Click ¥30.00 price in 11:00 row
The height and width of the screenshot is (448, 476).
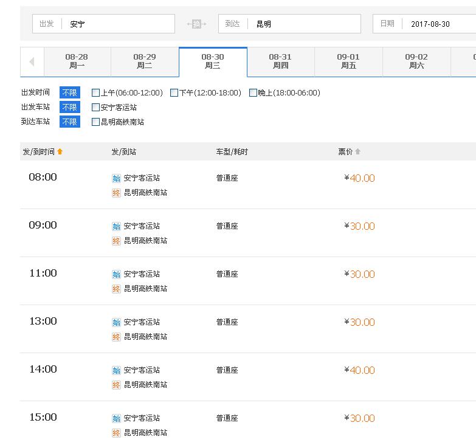360,274
